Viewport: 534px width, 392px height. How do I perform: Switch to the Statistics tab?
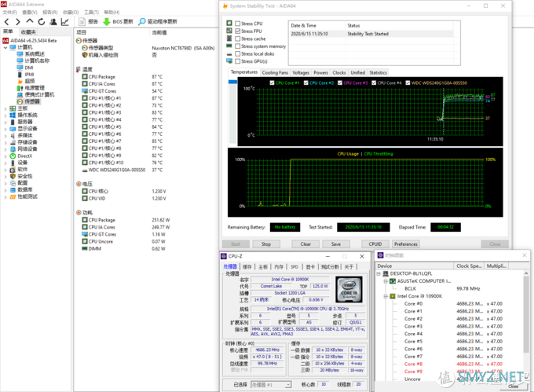point(378,72)
